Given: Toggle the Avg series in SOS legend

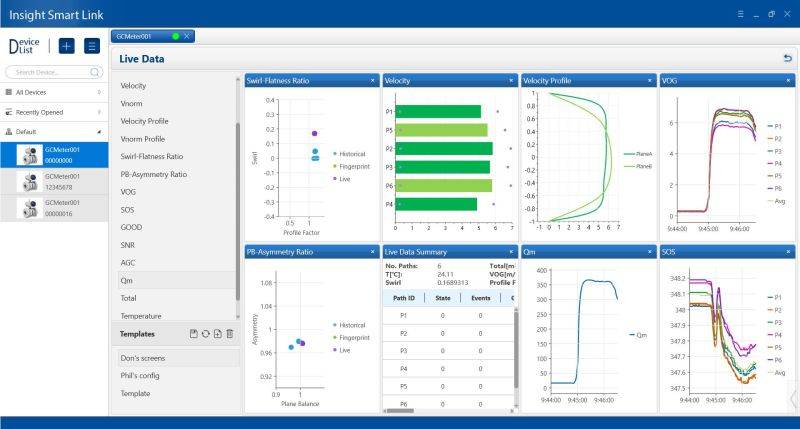Looking at the screenshot, I should pos(776,371).
